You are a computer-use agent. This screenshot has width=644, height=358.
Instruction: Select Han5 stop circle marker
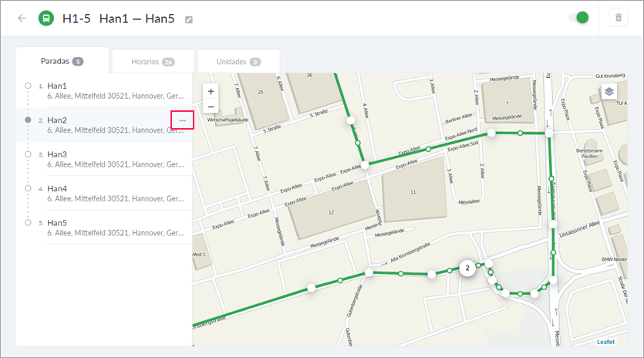[x=28, y=223]
